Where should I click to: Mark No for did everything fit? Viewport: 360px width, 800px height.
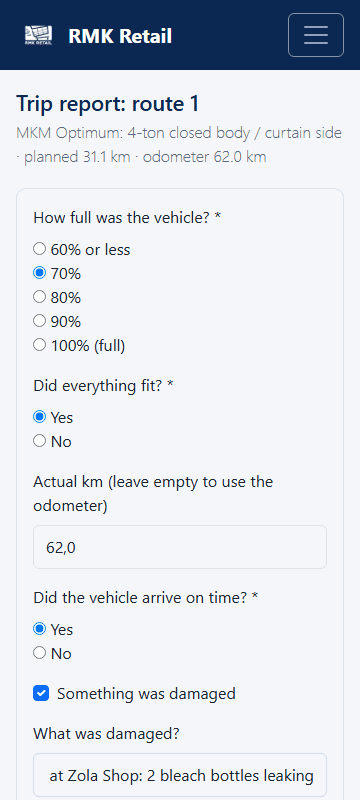click(39, 441)
